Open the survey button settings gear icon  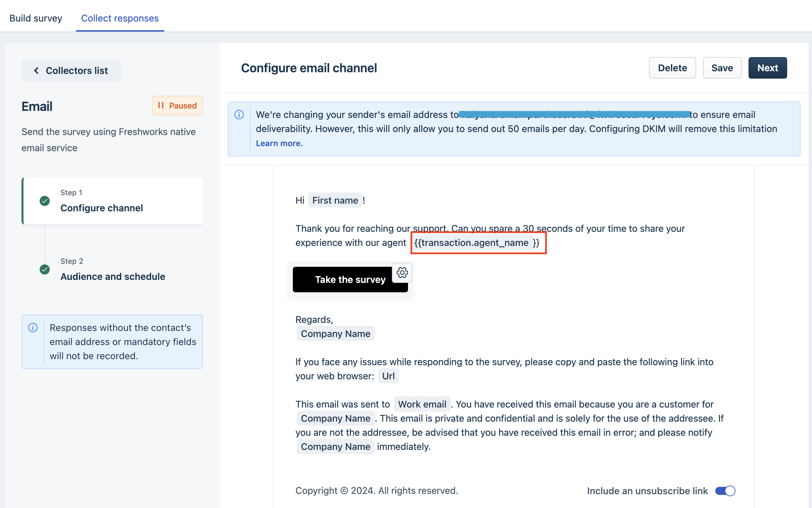point(402,272)
